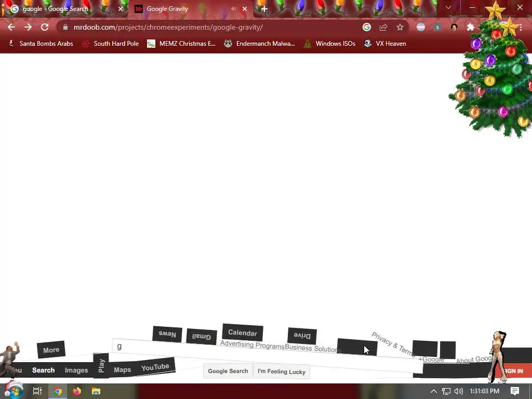Open the VX Heaven bookmark
Image resolution: width=532 pixels, height=399 pixels.
[x=385, y=44]
